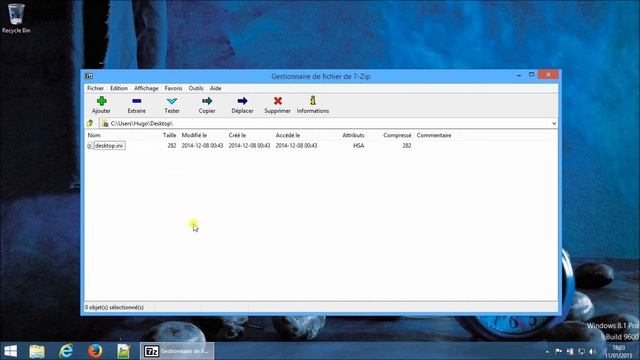The image size is (640, 360).
Task: Click the network tray icon
Action: point(581,351)
